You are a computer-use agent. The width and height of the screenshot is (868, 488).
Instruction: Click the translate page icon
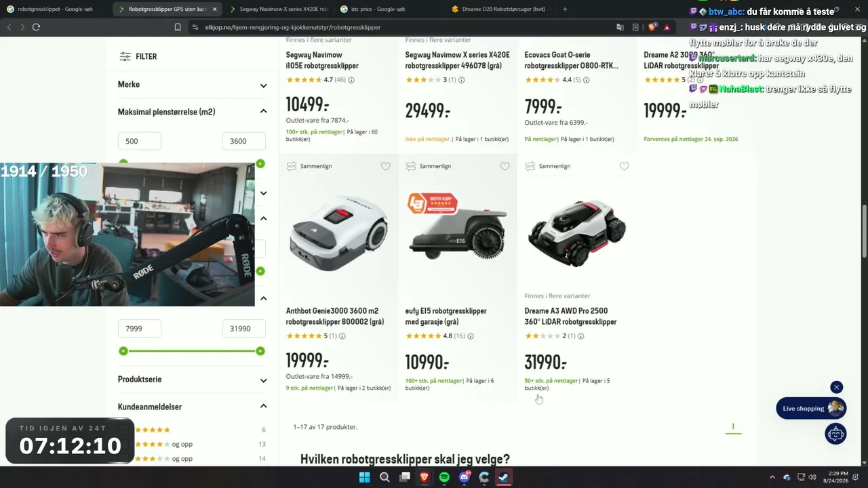(x=620, y=27)
